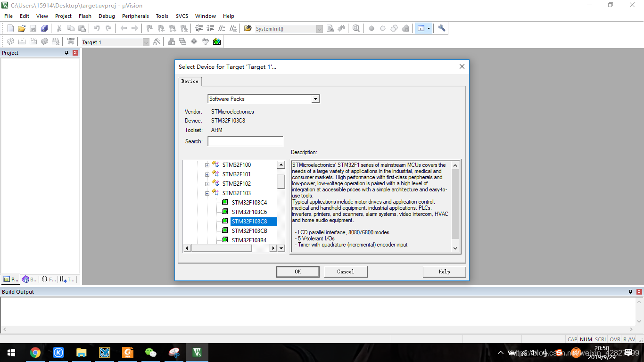644x362 pixels.
Task: Open Chrome from the taskbar
Action: point(35,352)
